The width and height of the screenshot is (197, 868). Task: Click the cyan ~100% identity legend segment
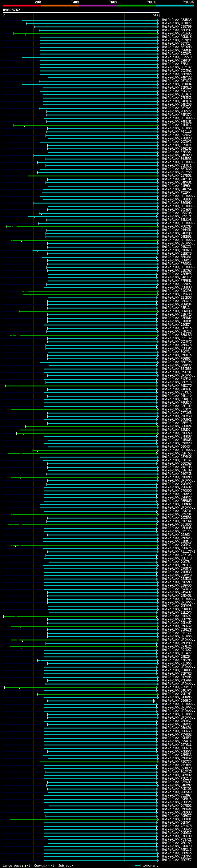[175, 6]
